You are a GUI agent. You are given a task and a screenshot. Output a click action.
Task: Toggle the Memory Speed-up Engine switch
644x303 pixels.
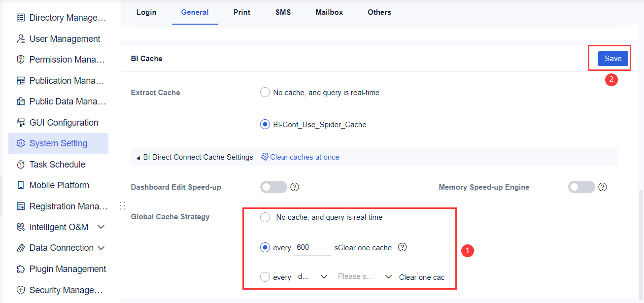tap(581, 187)
